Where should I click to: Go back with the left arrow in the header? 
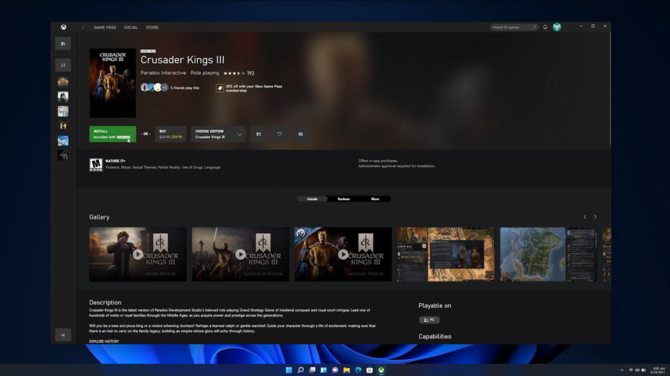point(83,27)
